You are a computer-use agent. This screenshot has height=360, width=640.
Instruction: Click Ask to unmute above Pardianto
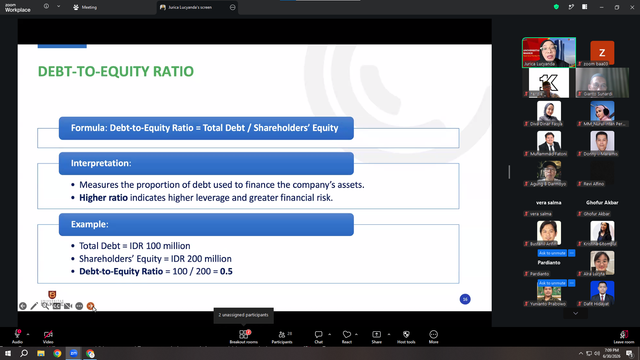tap(552, 253)
